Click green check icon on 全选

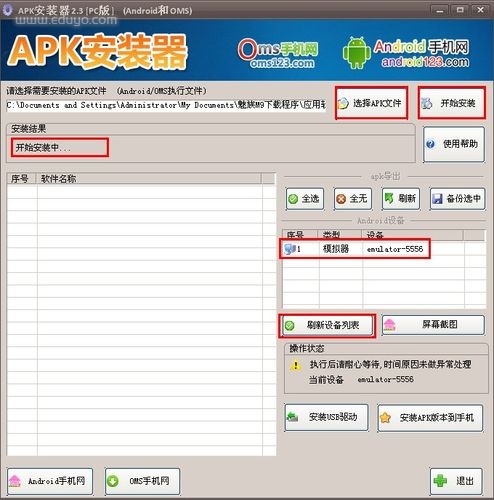point(293,199)
